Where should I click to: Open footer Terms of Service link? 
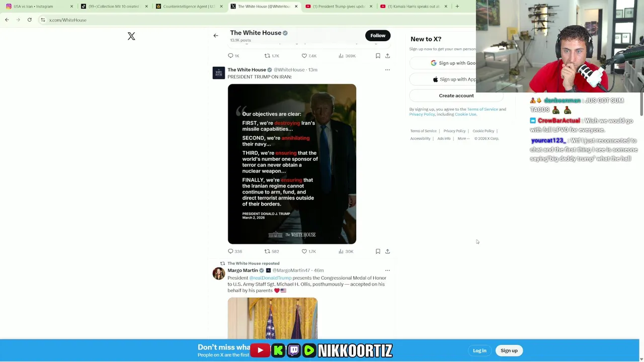(x=423, y=131)
